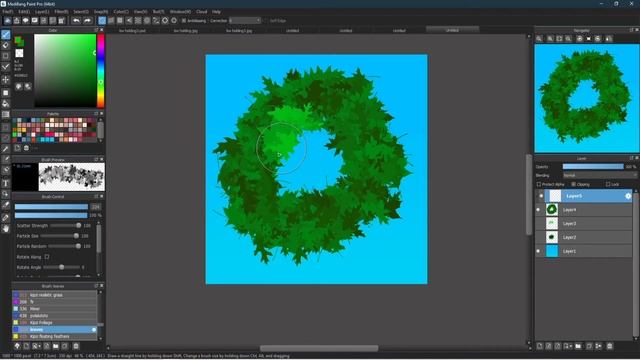640x360 pixels.
Task: Click the Layer4 wreath thumbnail
Action: tap(552, 210)
